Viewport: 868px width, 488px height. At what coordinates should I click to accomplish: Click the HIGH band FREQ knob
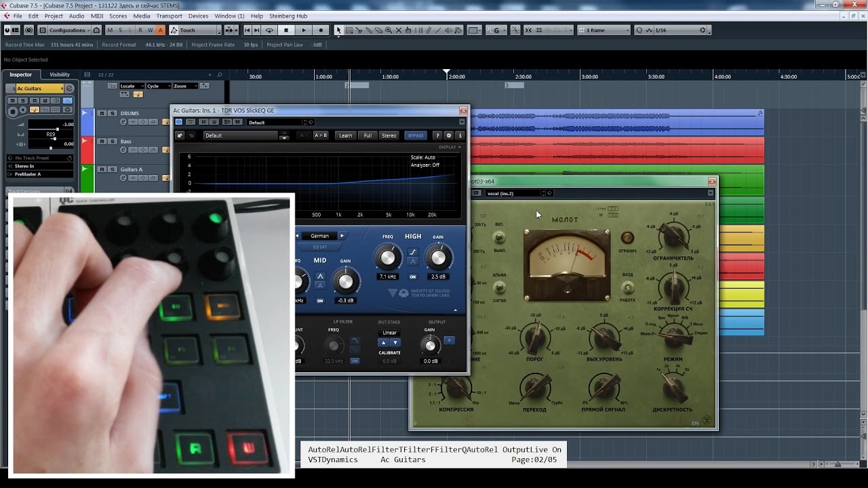pos(388,258)
